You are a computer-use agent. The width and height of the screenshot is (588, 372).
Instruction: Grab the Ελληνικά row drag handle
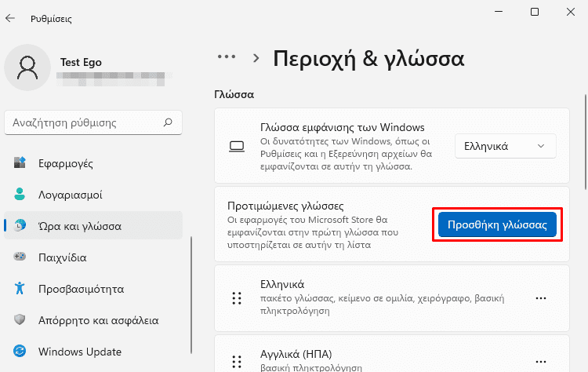[237, 298]
